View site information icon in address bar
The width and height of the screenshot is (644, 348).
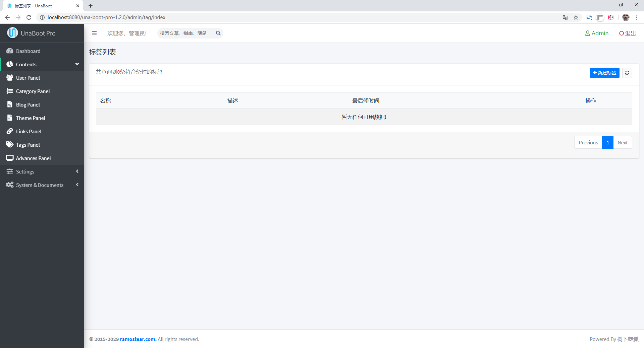42,17
